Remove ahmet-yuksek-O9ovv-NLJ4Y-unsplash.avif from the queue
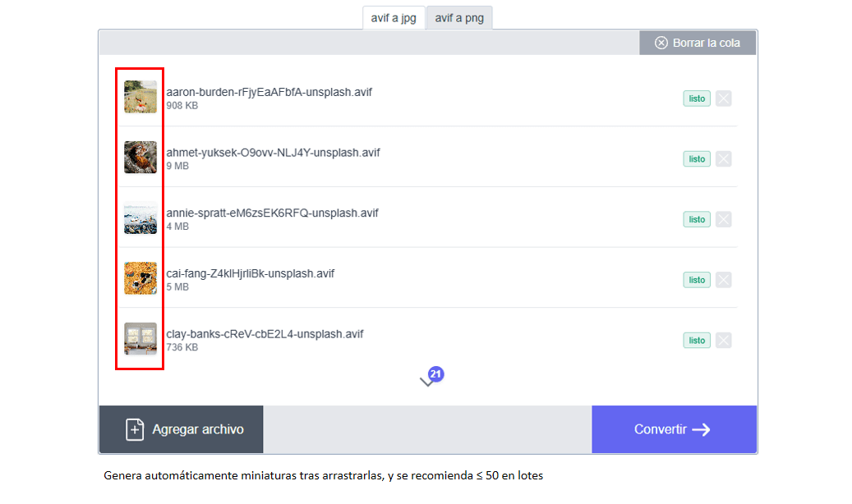The width and height of the screenshot is (852, 504). pyautogui.click(x=724, y=158)
